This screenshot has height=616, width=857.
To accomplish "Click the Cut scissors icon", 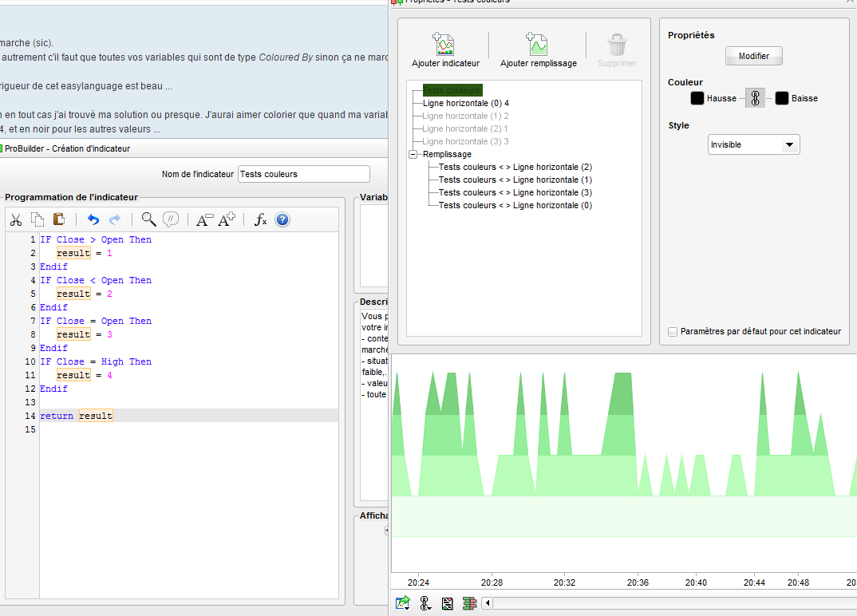I will pyautogui.click(x=15, y=220).
